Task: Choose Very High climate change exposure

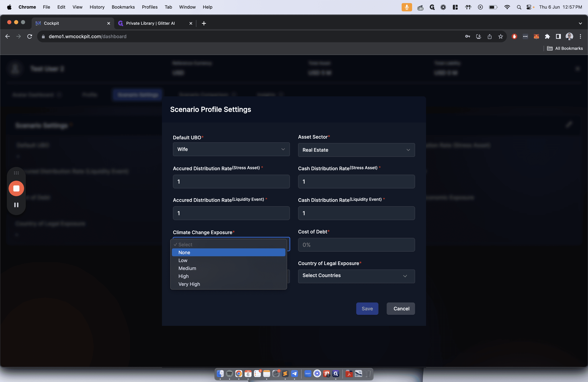Action: 228,284
